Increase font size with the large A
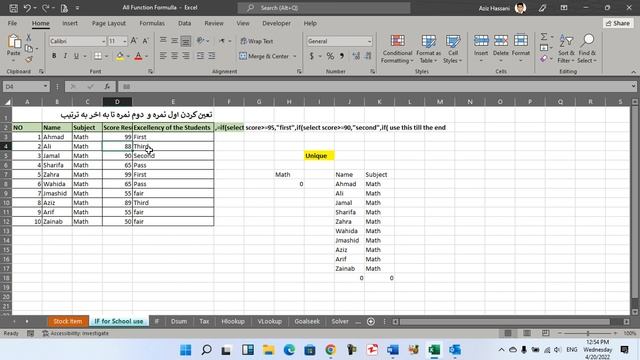 [x=134, y=41]
